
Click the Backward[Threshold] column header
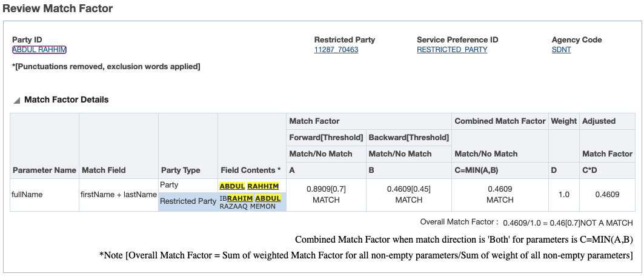click(408, 138)
